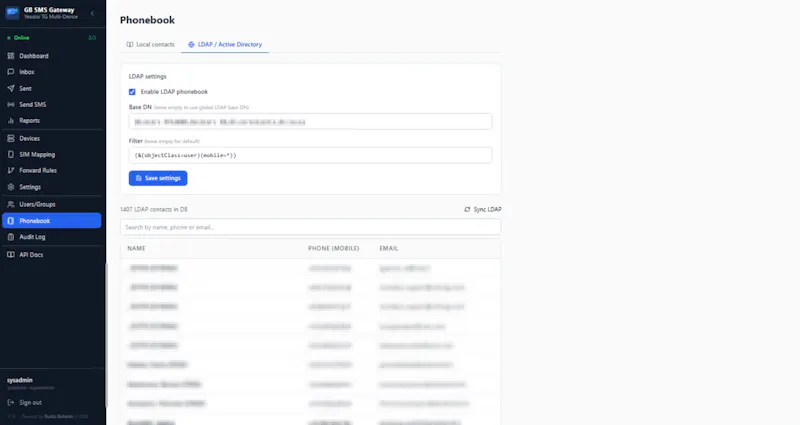Image resolution: width=800 pixels, height=425 pixels.
Task: Click the Users/Groups people icon
Action: (11, 204)
